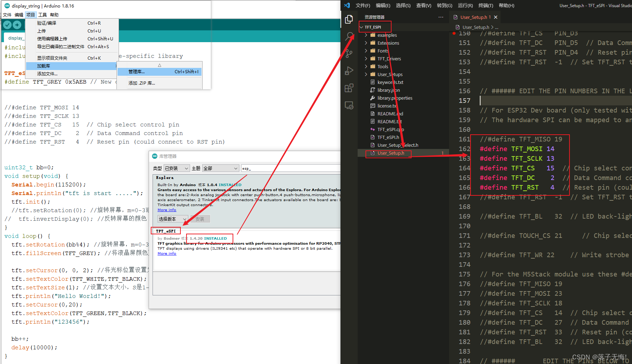Open VS Code 编辑(E) menu

pos(383,5)
